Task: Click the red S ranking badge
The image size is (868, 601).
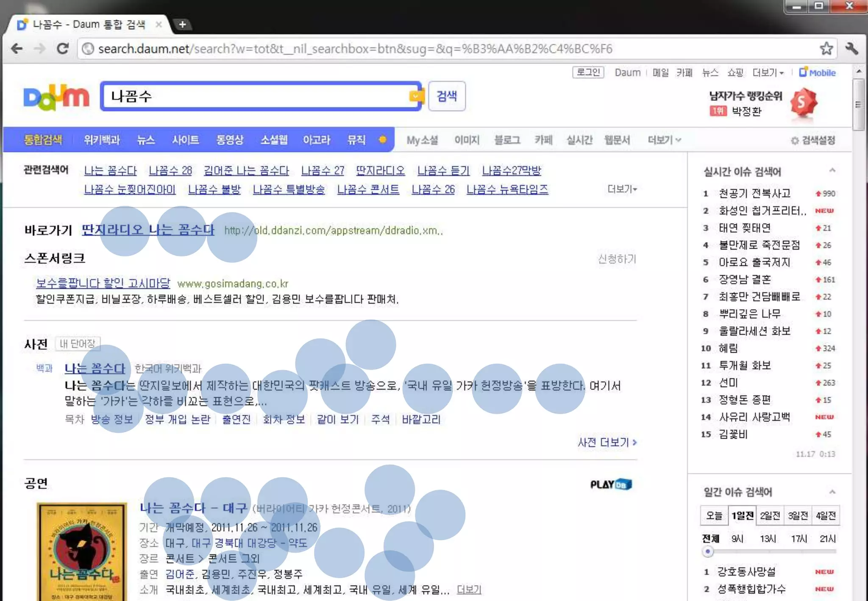Action: [x=803, y=103]
